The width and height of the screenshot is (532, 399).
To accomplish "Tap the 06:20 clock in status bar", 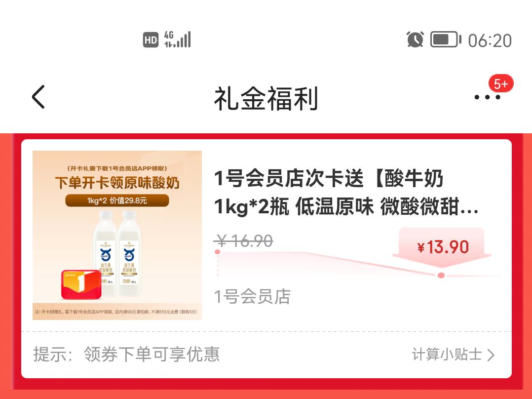I will 490,40.
